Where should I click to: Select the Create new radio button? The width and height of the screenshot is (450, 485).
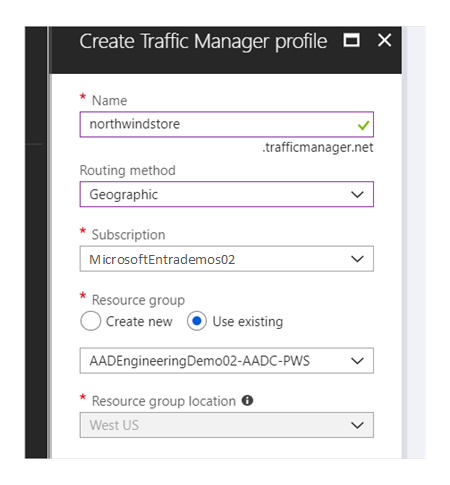coord(90,321)
